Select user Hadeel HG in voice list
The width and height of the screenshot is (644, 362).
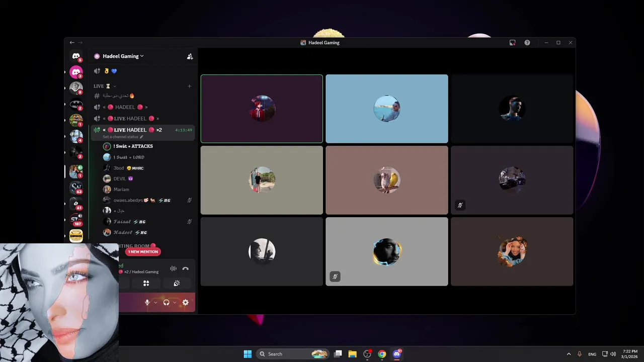pos(147,232)
